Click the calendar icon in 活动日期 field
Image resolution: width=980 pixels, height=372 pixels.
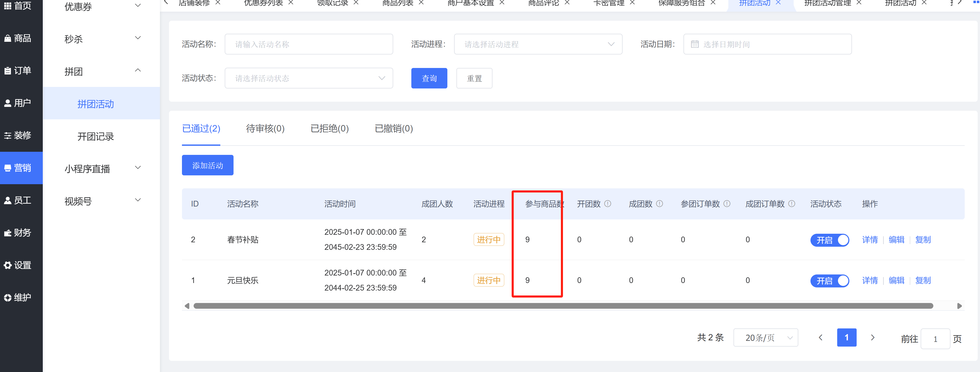(695, 44)
